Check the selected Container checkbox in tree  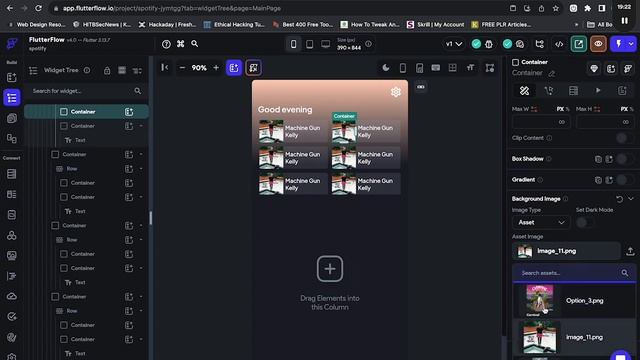(64, 111)
